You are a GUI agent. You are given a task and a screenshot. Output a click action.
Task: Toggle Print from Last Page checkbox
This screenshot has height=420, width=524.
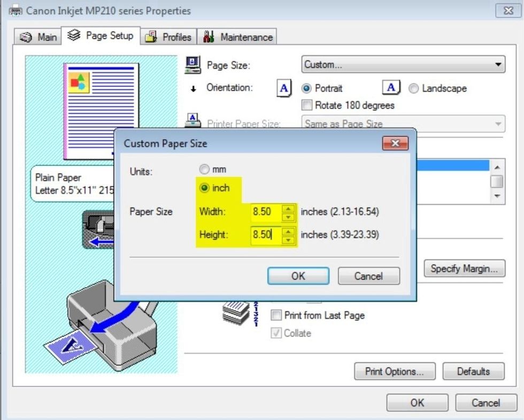click(276, 315)
